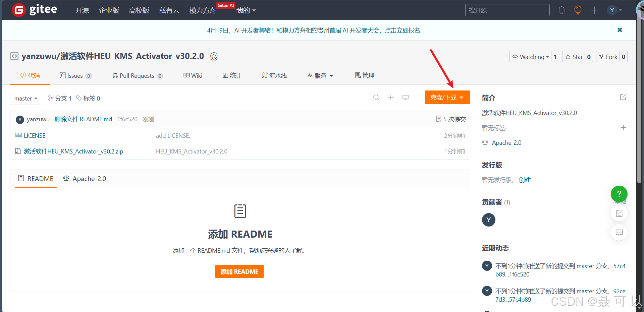Click the AI developer conference announcement link
The image size is (644, 312).
pyautogui.click(x=314, y=30)
